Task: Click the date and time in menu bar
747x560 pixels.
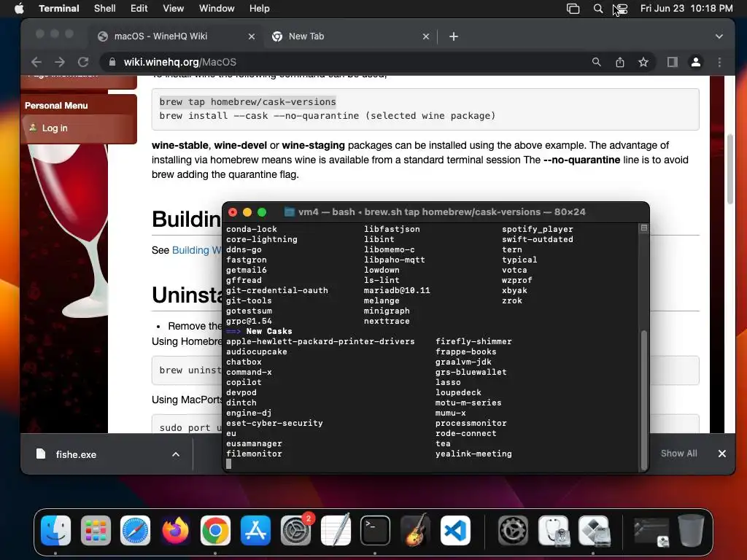Action: coord(686,9)
